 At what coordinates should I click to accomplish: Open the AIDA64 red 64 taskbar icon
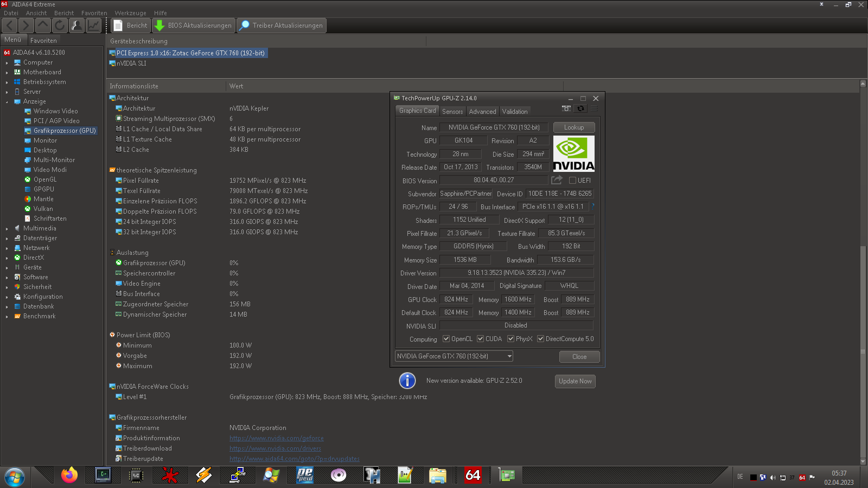tap(473, 476)
